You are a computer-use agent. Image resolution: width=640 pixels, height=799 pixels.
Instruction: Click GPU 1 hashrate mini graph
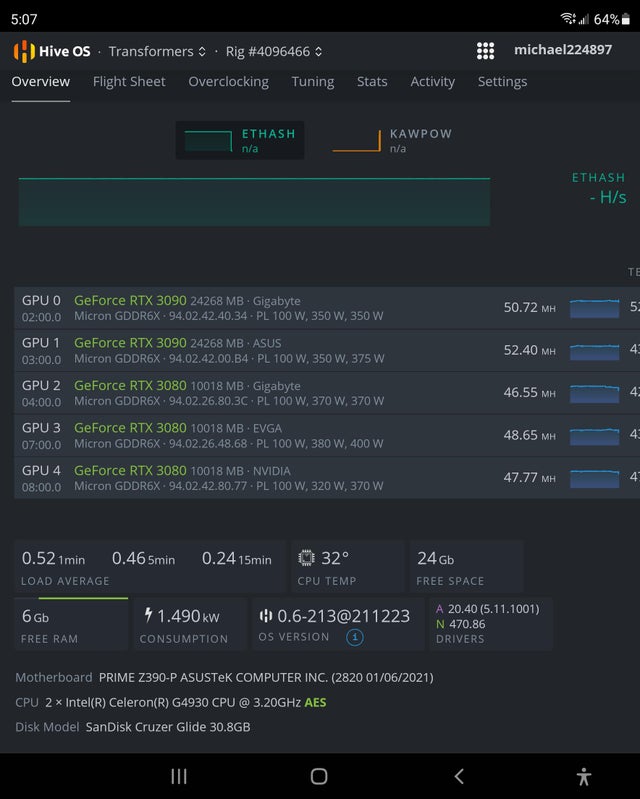click(594, 352)
